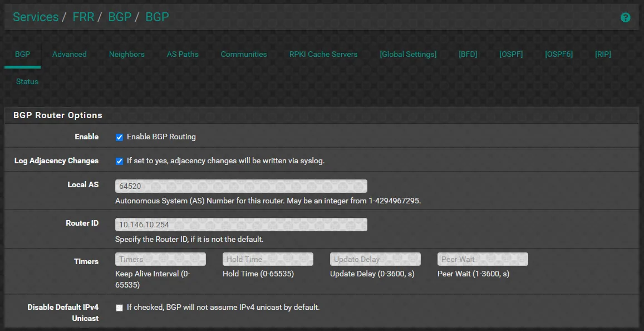This screenshot has width=644, height=331.
Task: Click the first BGP breadcrumb link
Action: click(x=120, y=17)
